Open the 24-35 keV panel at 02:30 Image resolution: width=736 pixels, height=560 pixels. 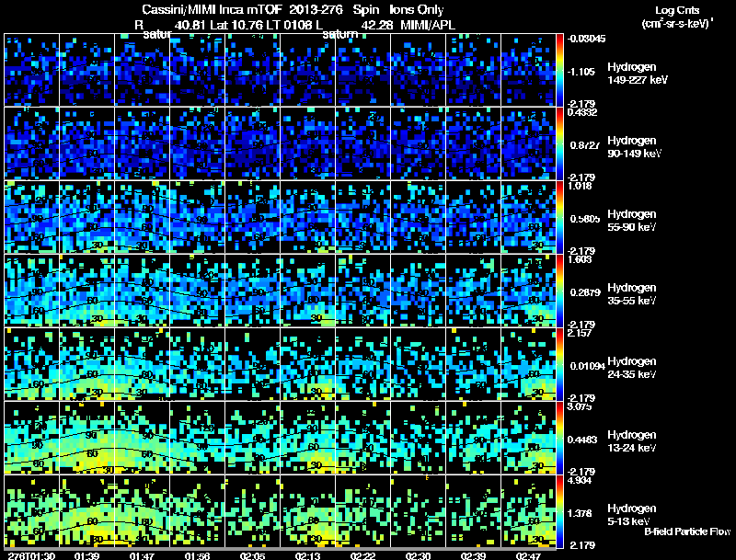(x=418, y=364)
